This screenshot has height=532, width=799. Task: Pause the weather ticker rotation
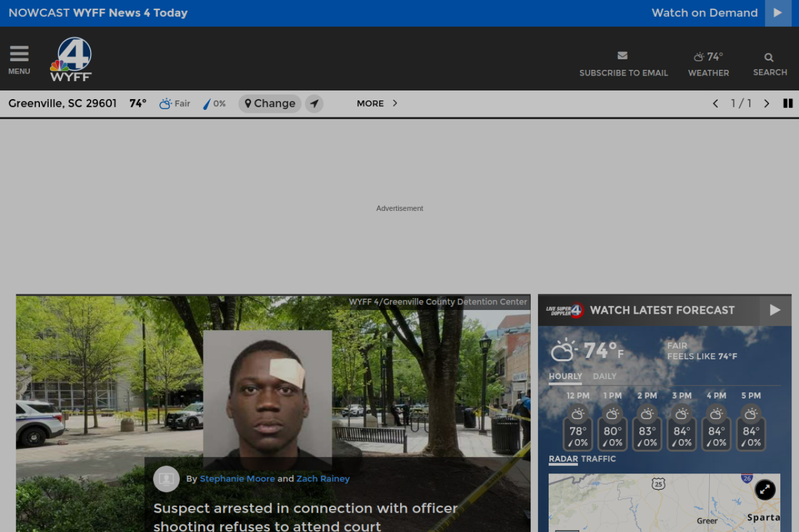pyautogui.click(x=788, y=104)
